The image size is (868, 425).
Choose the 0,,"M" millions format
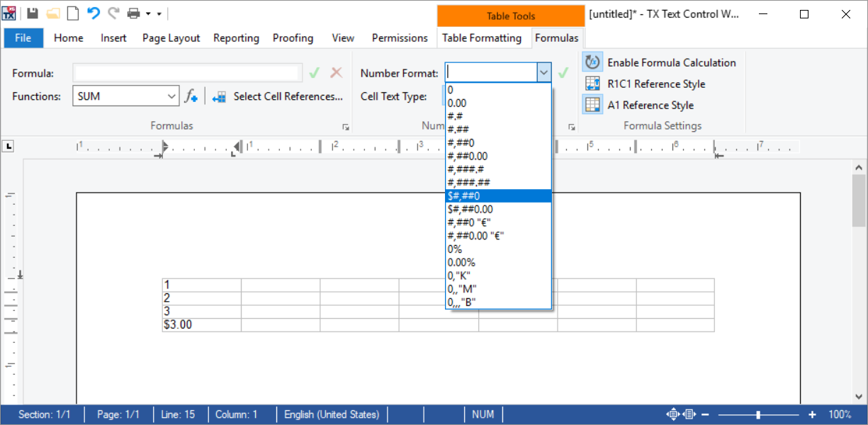tap(499, 289)
